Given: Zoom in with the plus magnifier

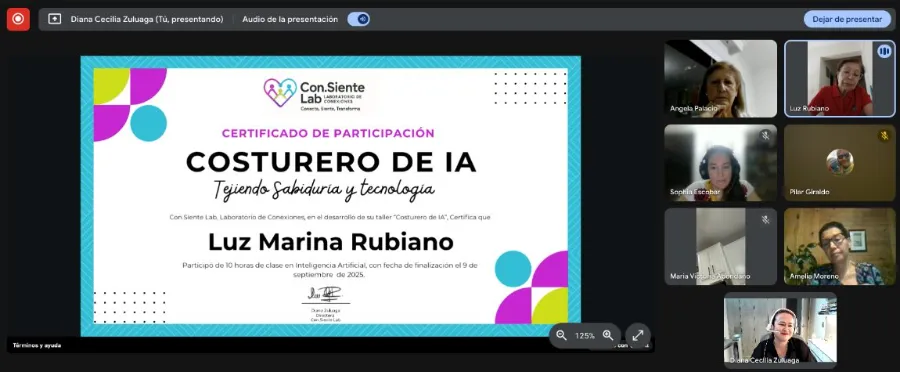Looking at the screenshot, I should point(608,336).
